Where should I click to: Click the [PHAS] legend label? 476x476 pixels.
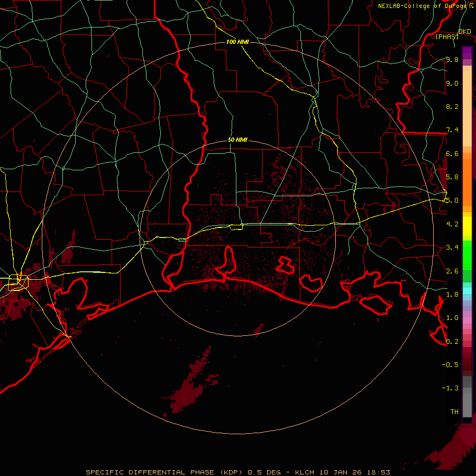447,36
